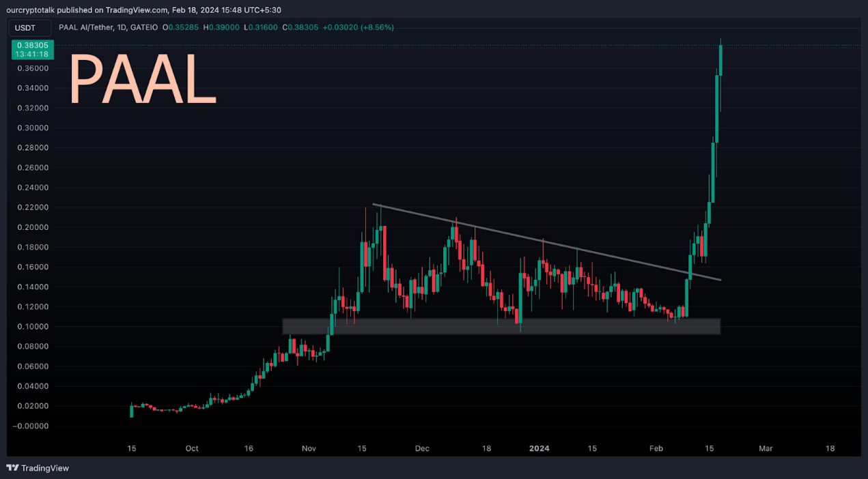Viewport: 868px width, 479px height.
Task: Click the Nov label on time axis
Action: point(309,448)
